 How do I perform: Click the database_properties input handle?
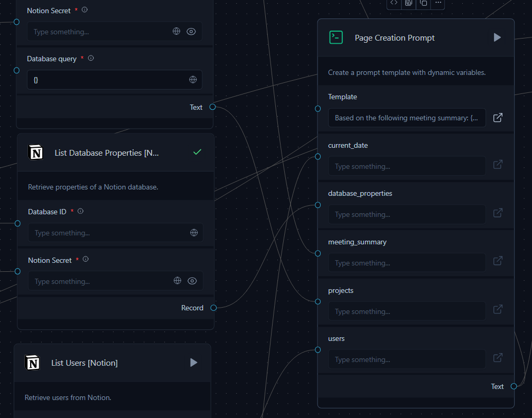318,205
